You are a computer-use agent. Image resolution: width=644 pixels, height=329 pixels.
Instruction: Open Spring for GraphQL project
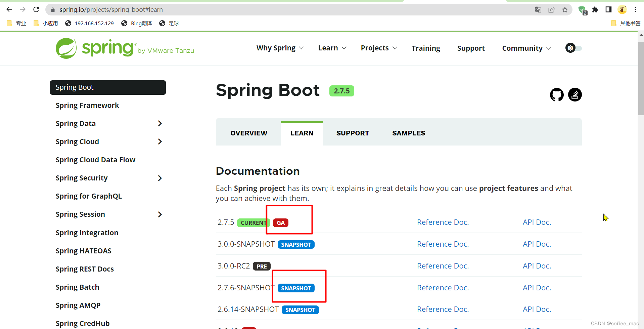pyautogui.click(x=89, y=196)
